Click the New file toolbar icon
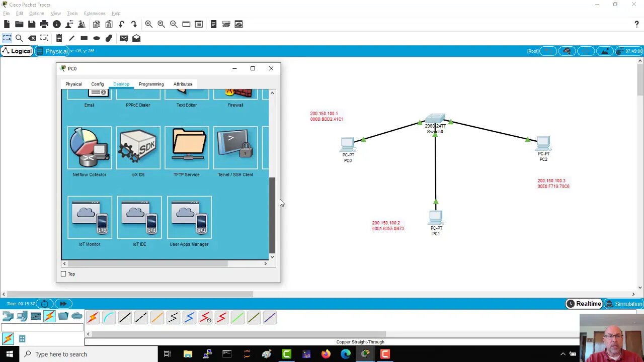Viewport: 644px width, 362px height. point(7,24)
